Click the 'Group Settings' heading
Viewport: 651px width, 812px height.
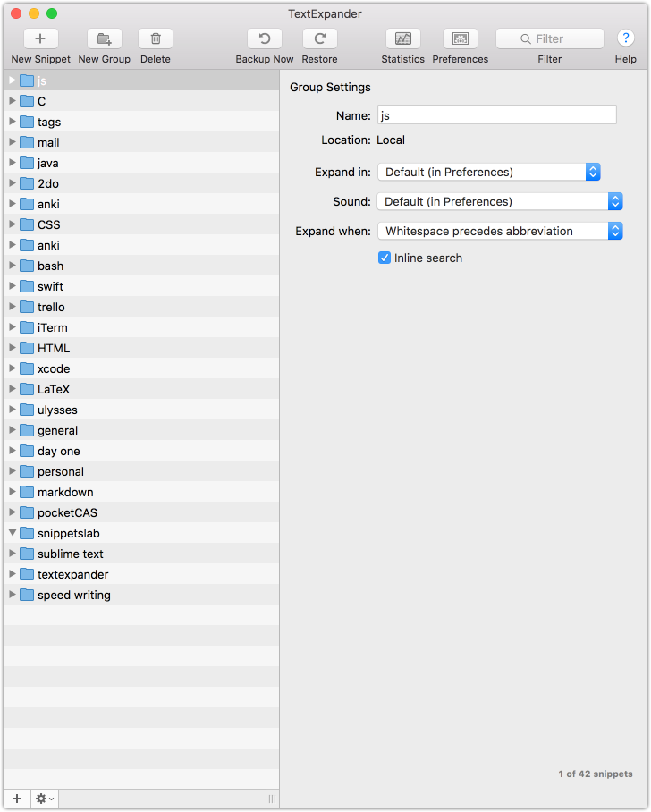point(330,87)
